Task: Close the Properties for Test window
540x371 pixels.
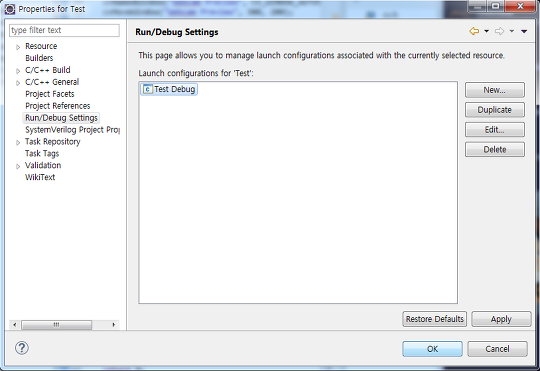Action: (x=520, y=7)
